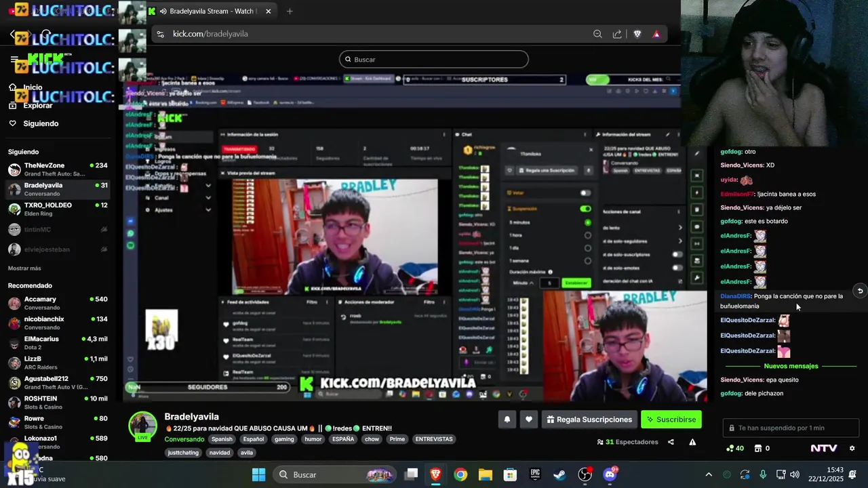The width and height of the screenshot is (868, 488).
Task: Click Regala Suscripciones button
Action: (x=589, y=420)
